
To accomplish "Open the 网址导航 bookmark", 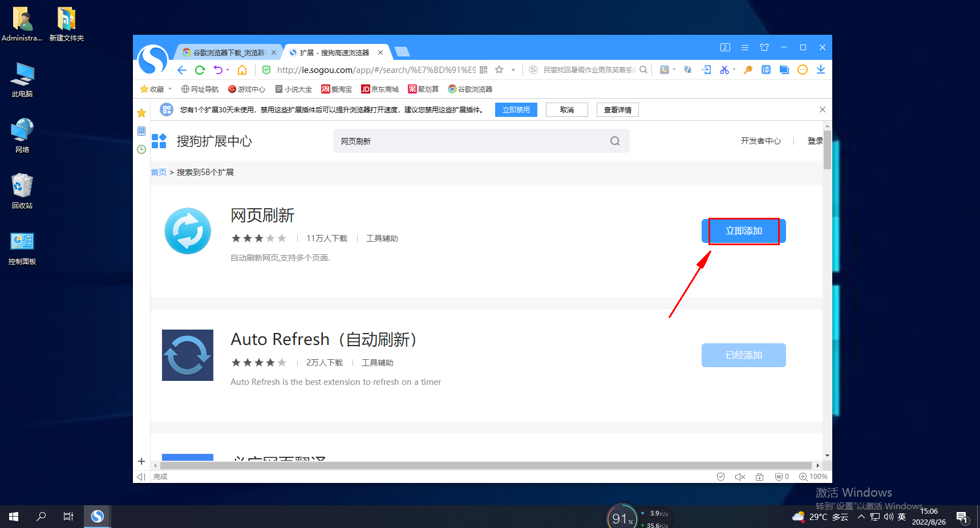I will 200,89.
